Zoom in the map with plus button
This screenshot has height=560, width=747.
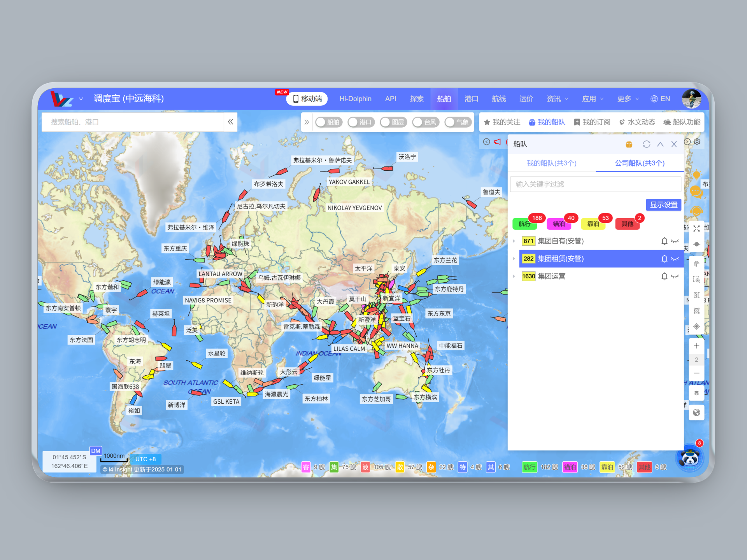[x=696, y=346]
